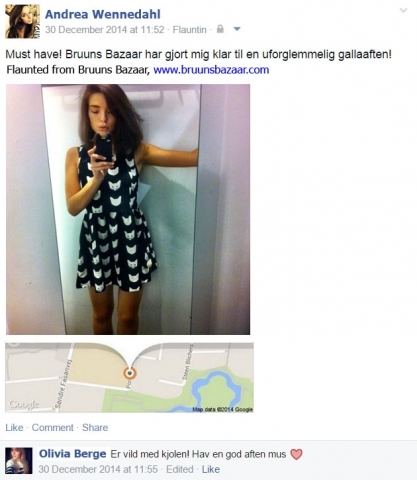Screen dimensions: 417x480
Task: Click the Google logo on the map
Action: tap(24, 405)
